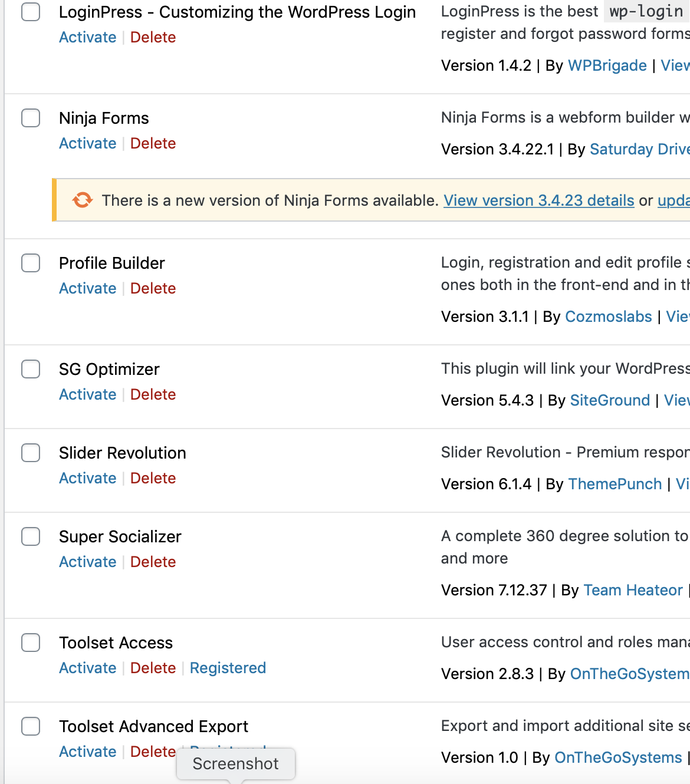The image size is (690, 784).
Task: Open Cozmoslabs author link
Action: (x=609, y=317)
